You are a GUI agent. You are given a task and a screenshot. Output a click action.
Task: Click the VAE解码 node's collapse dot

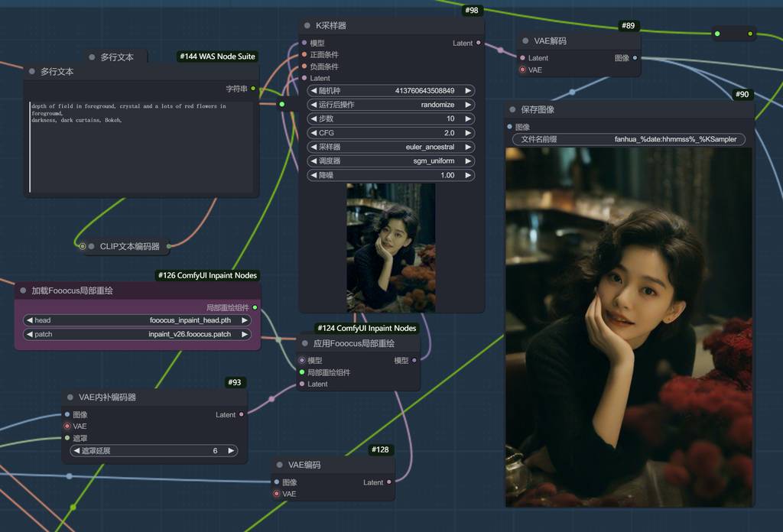click(x=526, y=41)
